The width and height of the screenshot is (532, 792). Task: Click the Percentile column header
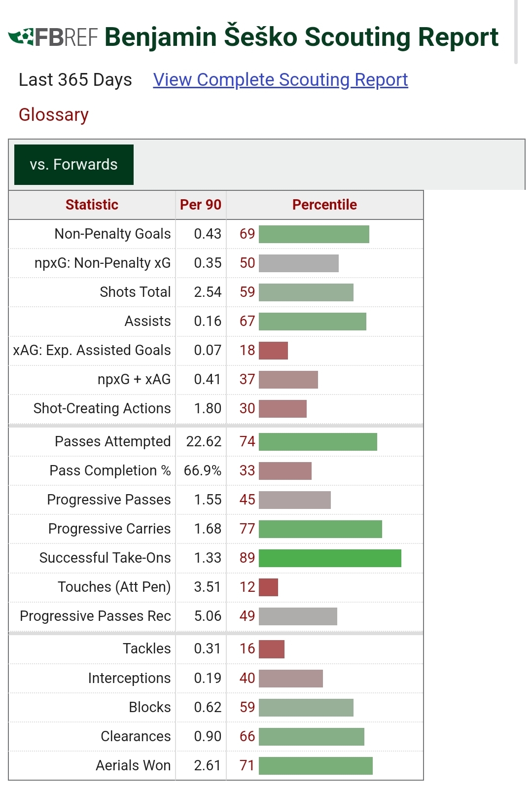(324, 205)
